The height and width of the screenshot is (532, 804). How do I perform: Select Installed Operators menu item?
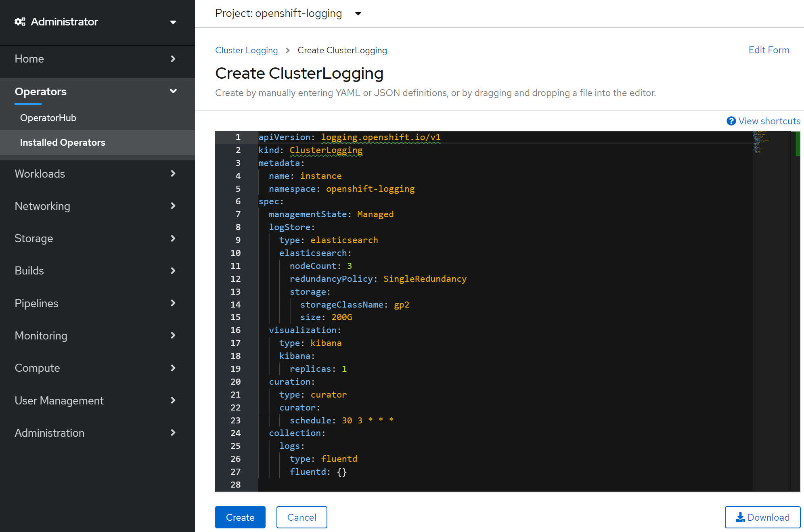63,142
